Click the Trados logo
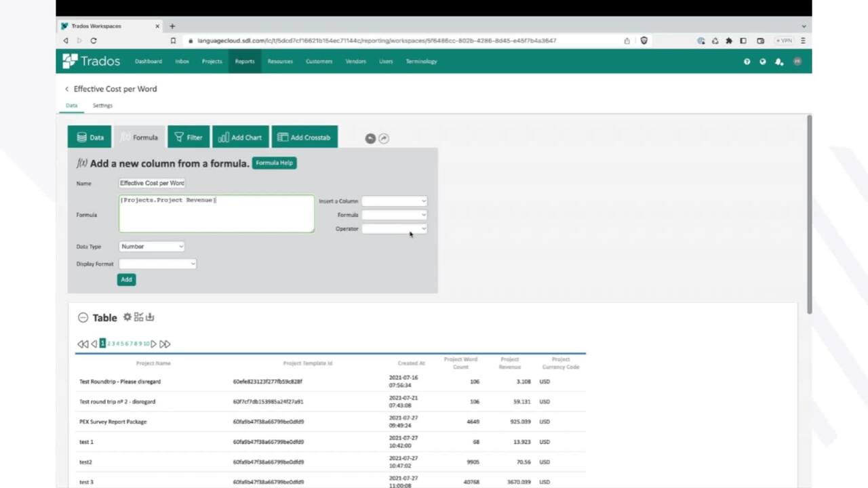 coord(91,61)
